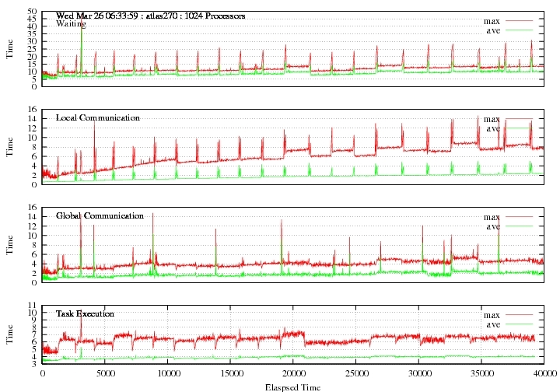Select the 'Task Execution' panel title
This screenshot has height=392, width=560.
point(85,313)
